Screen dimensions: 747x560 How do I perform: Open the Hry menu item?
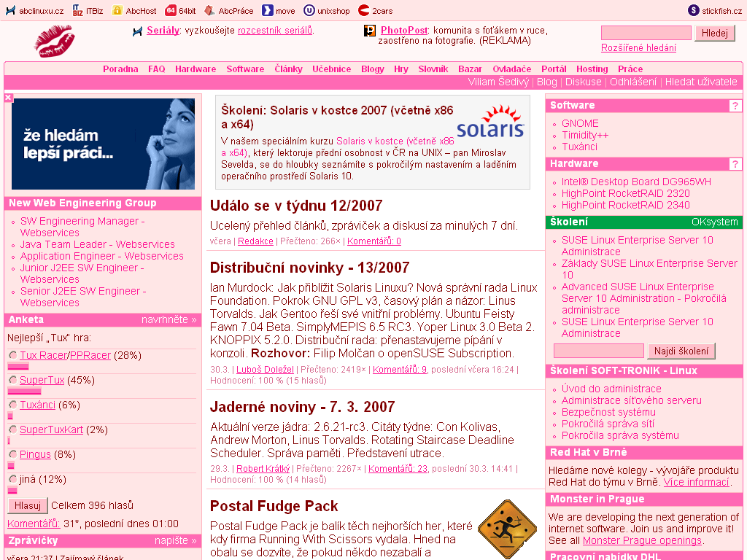401,69
